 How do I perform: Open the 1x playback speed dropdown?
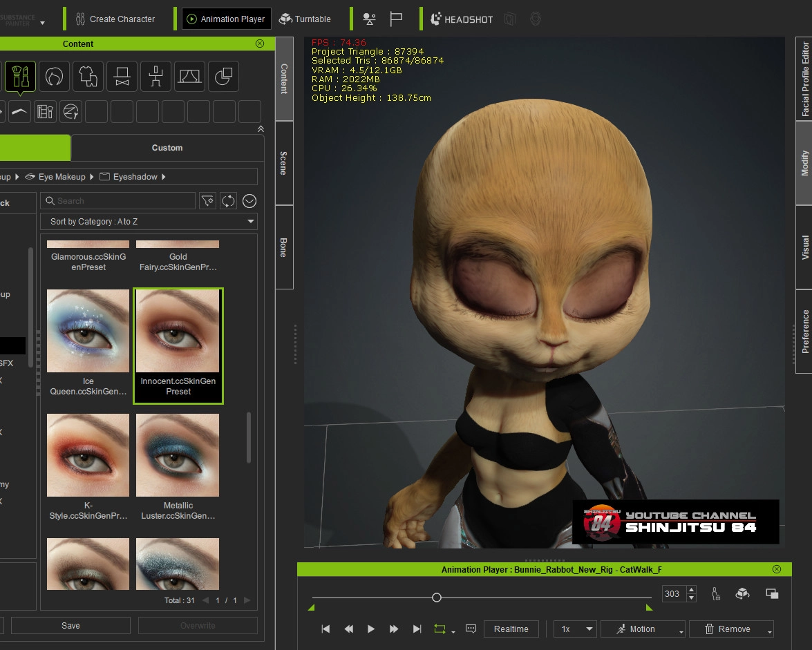tap(575, 629)
